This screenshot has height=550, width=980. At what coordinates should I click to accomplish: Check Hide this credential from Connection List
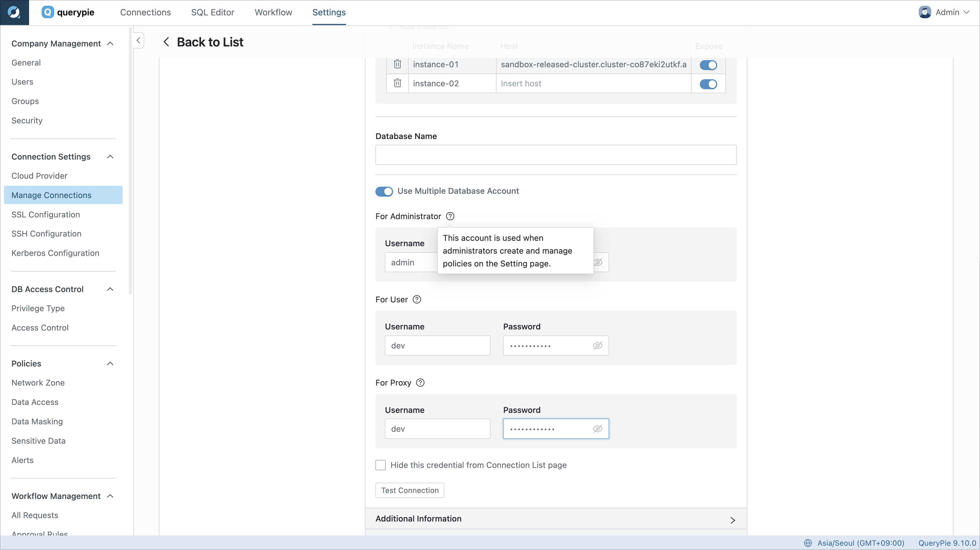click(381, 465)
